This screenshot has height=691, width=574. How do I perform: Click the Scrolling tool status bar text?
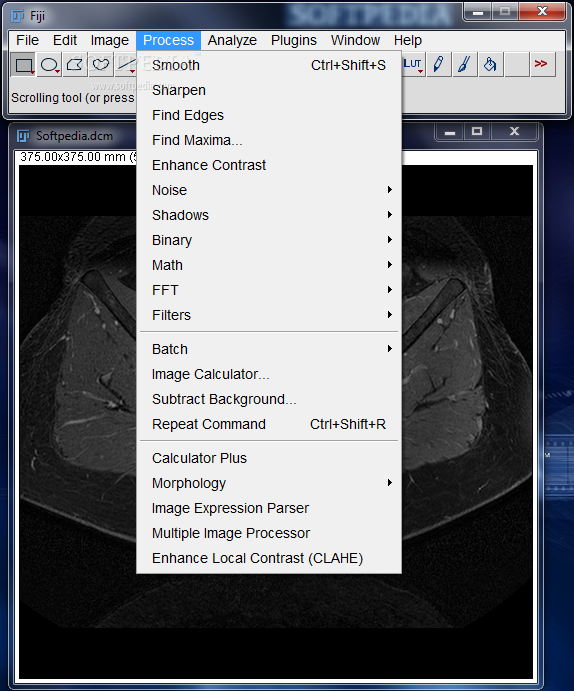coord(73,98)
